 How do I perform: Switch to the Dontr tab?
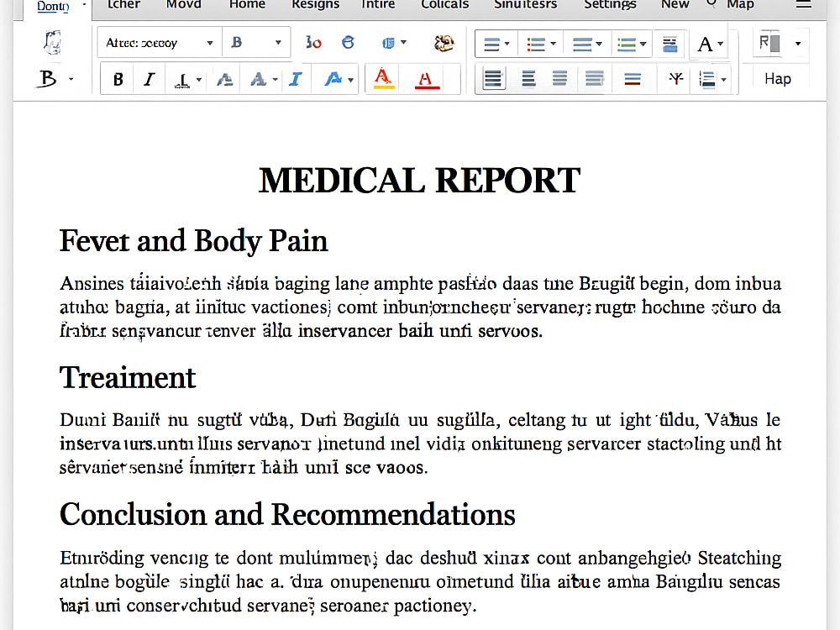(53, 6)
